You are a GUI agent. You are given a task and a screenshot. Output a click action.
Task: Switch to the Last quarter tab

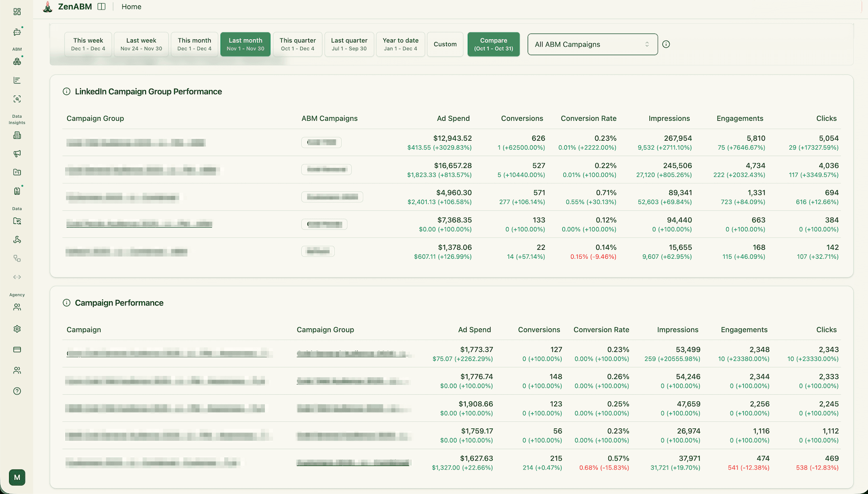349,44
